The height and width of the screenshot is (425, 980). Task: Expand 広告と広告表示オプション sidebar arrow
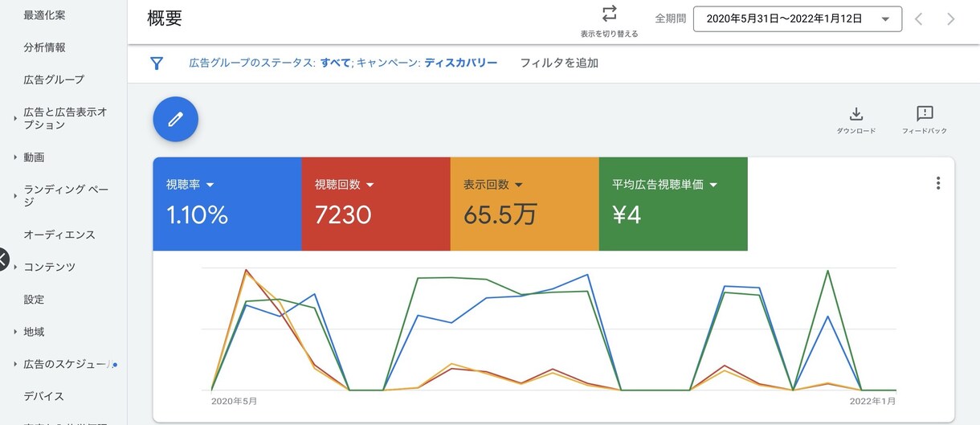pos(15,119)
